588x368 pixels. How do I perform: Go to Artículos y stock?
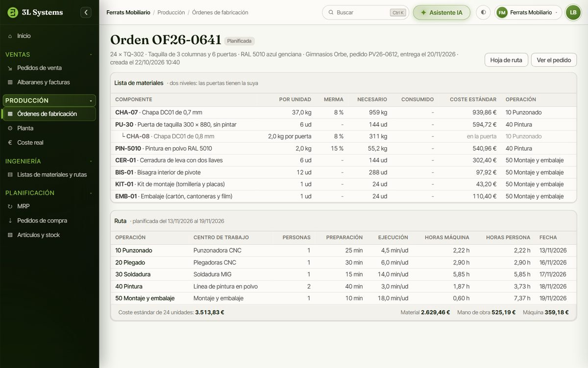[x=49, y=235]
